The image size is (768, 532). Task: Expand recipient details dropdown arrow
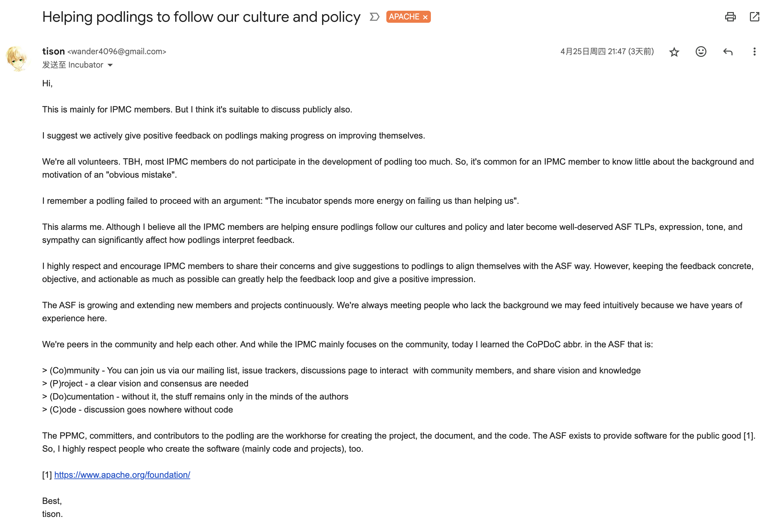point(110,65)
